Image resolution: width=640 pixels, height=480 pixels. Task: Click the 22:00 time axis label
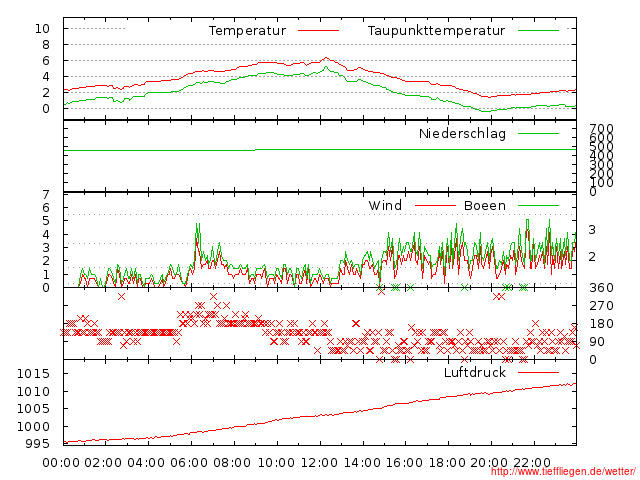(532, 463)
